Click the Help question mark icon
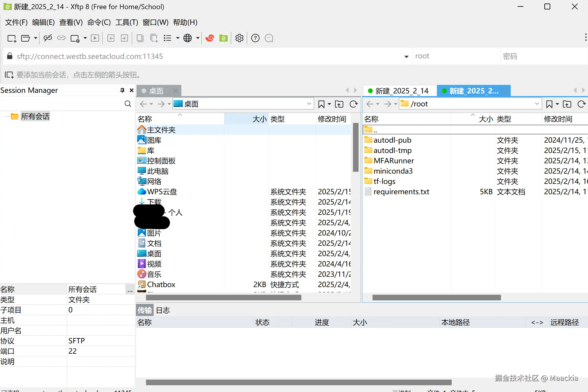 [x=255, y=38]
